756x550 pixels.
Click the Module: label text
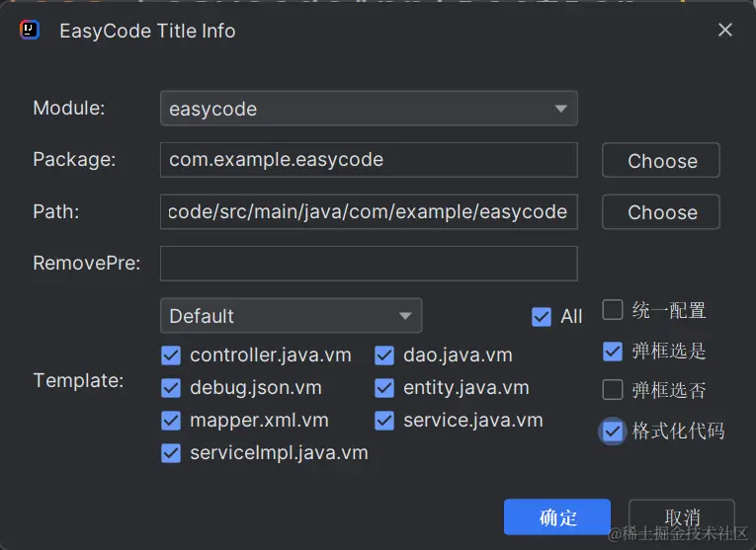point(69,108)
